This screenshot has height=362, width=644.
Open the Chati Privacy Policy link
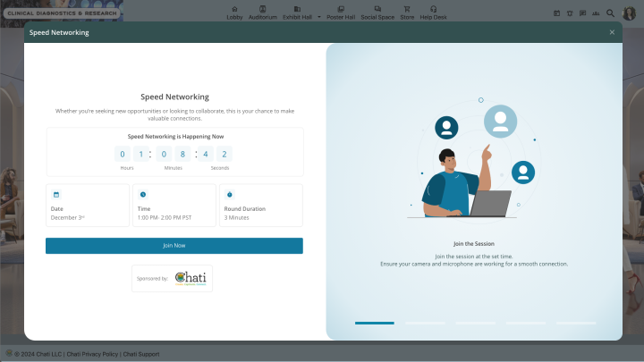coord(92,354)
